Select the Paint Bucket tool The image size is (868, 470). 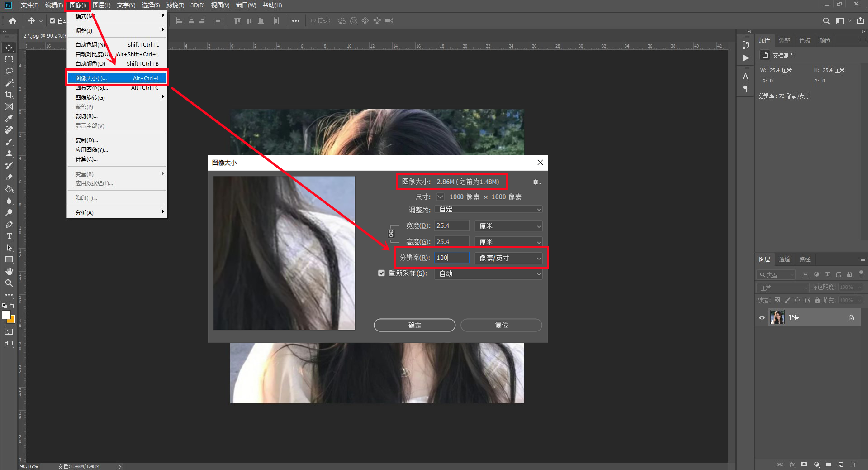[9, 189]
